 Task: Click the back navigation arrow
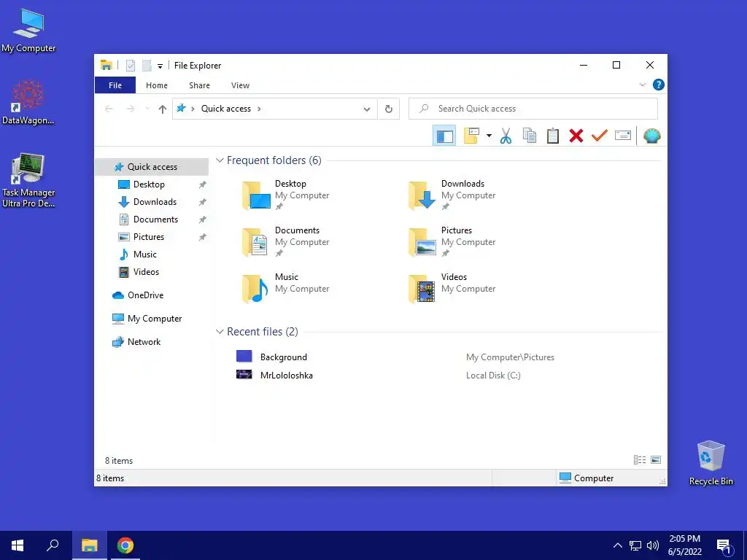pos(109,109)
